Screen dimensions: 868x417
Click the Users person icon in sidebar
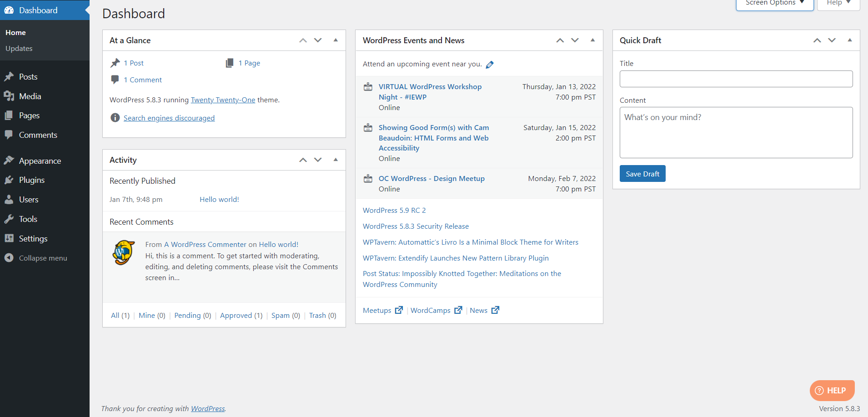click(x=9, y=199)
